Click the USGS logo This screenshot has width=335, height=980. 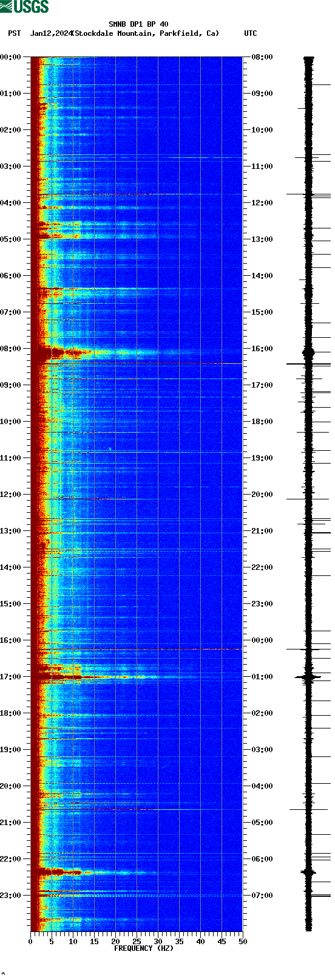coord(24,7)
